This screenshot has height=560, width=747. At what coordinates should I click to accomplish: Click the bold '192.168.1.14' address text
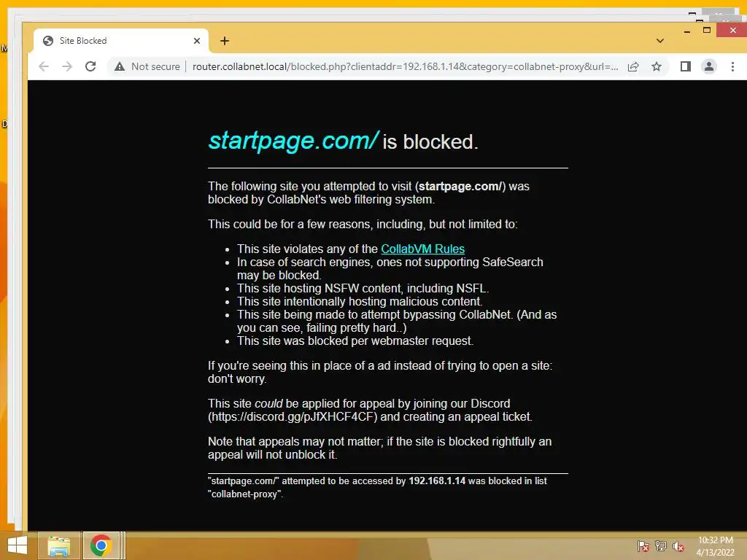click(437, 481)
